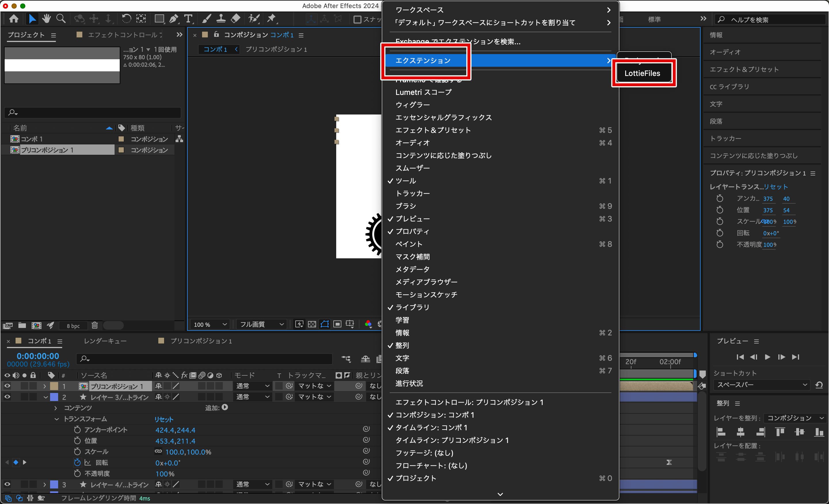Toggle the 回転 stopwatch in the timeline
The width and height of the screenshot is (829, 504).
click(77, 462)
